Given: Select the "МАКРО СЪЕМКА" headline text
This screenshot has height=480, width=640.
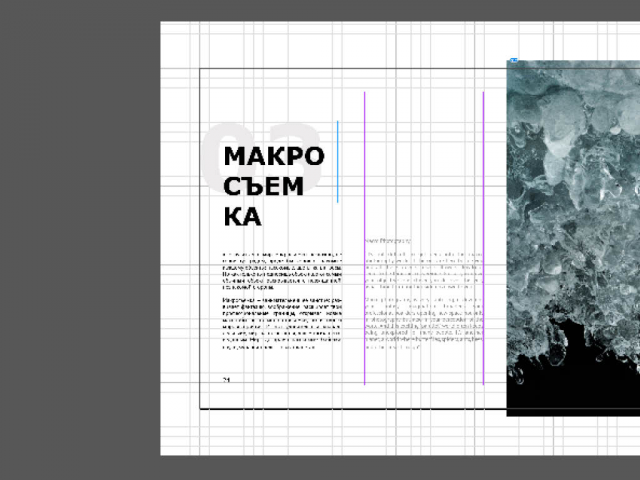Looking at the screenshot, I should [273, 186].
